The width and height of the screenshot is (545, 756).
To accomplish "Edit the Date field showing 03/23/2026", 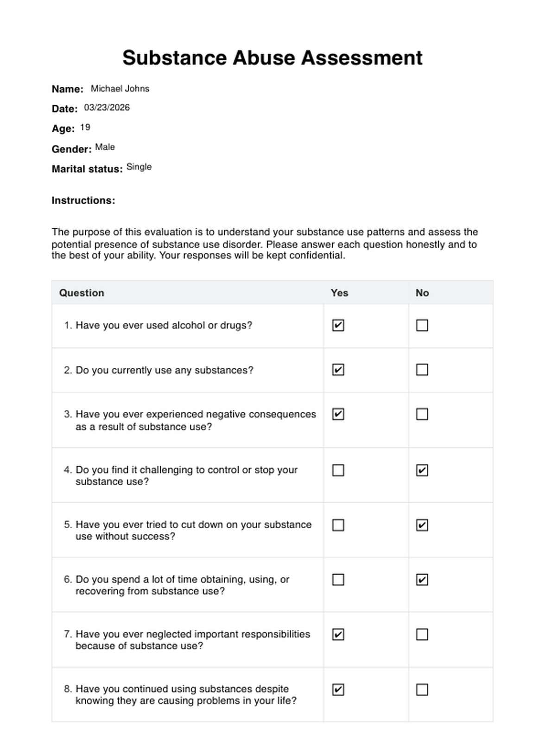I will [107, 108].
